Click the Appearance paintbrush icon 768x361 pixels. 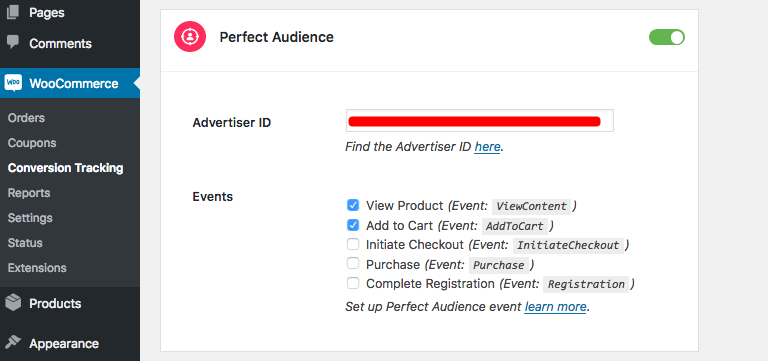tap(14, 341)
